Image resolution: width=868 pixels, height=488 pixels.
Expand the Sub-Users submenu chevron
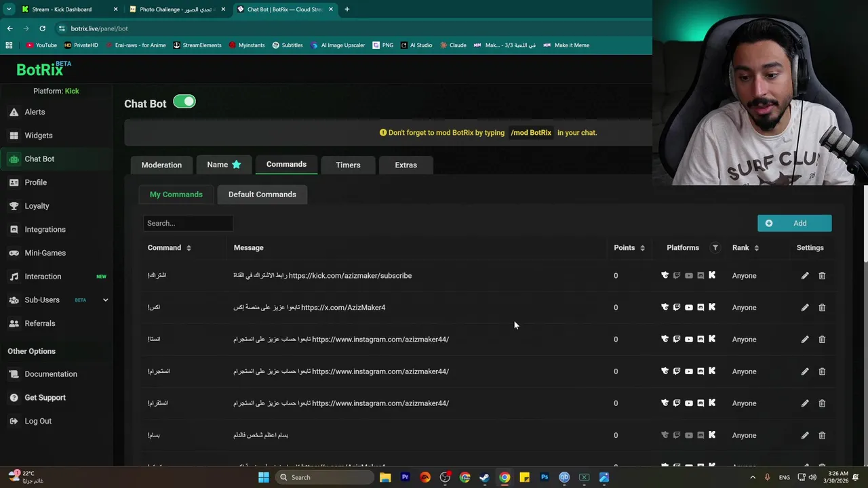[105, 300]
